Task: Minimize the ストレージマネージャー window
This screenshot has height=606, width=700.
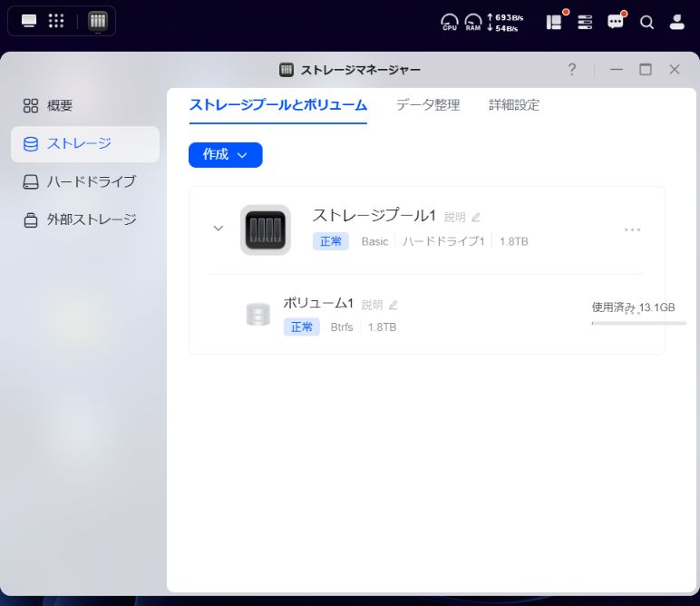Action: (617, 69)
